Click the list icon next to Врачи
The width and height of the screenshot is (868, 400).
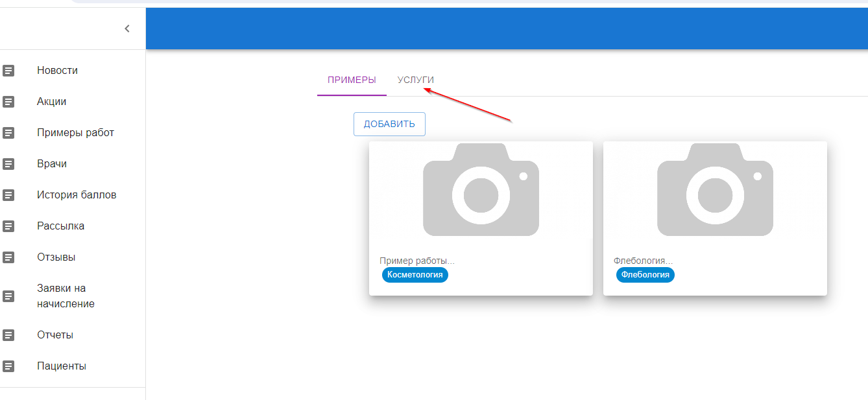coord(8,163)
